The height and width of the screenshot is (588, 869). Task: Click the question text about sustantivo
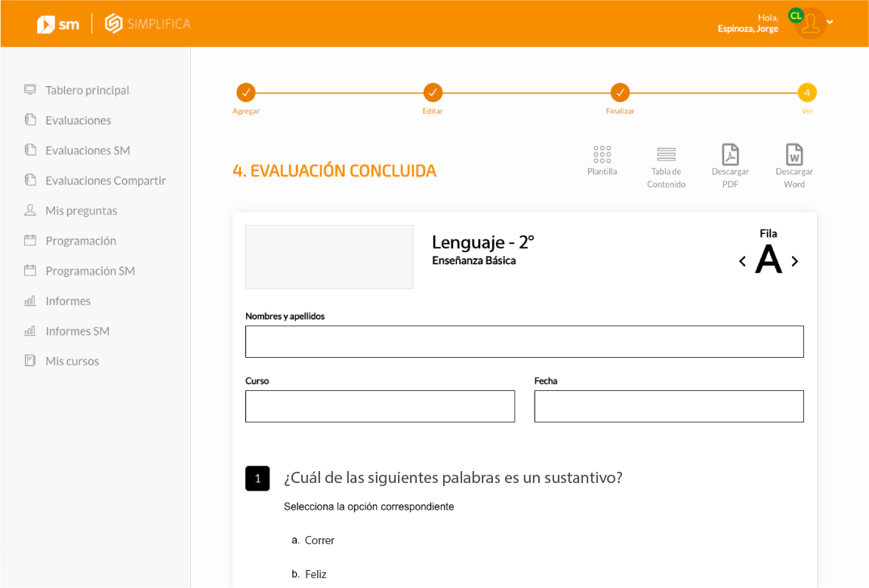pos(453,478)
